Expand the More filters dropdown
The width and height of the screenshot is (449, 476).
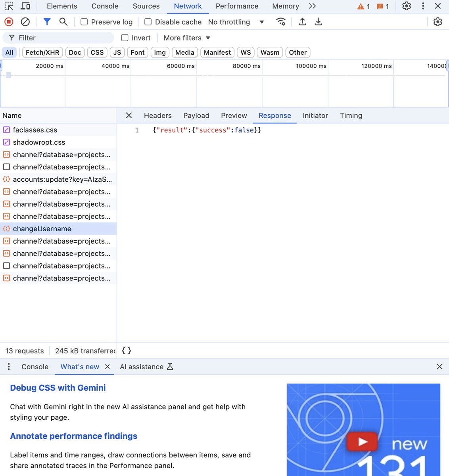pyautogui.click(x=187, y=38)
